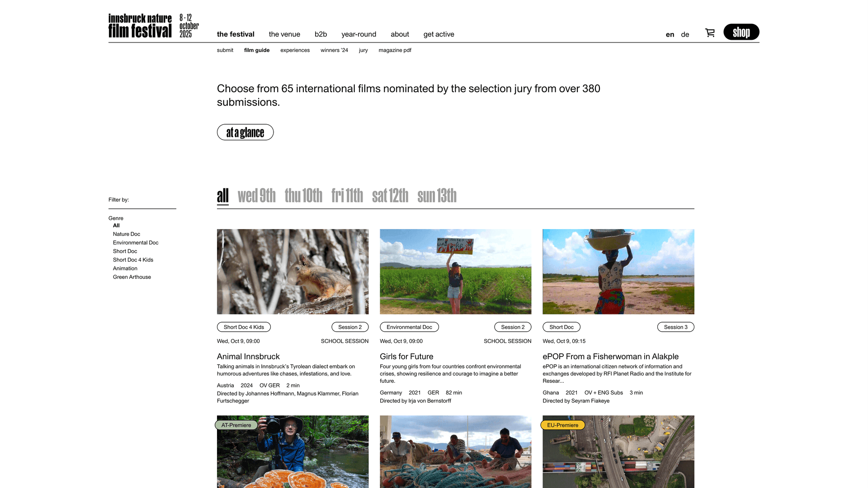
Task: Open the shopping cart icon
Action: coord(710,33)
